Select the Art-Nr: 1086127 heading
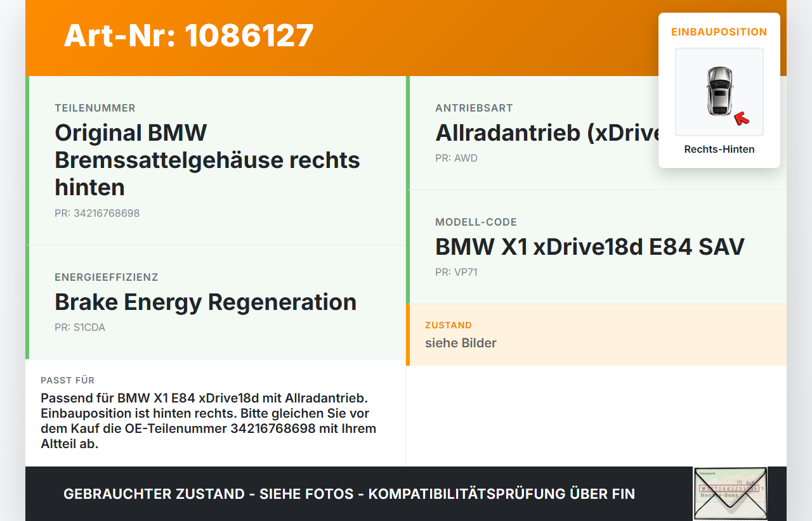 pos(188,35)
